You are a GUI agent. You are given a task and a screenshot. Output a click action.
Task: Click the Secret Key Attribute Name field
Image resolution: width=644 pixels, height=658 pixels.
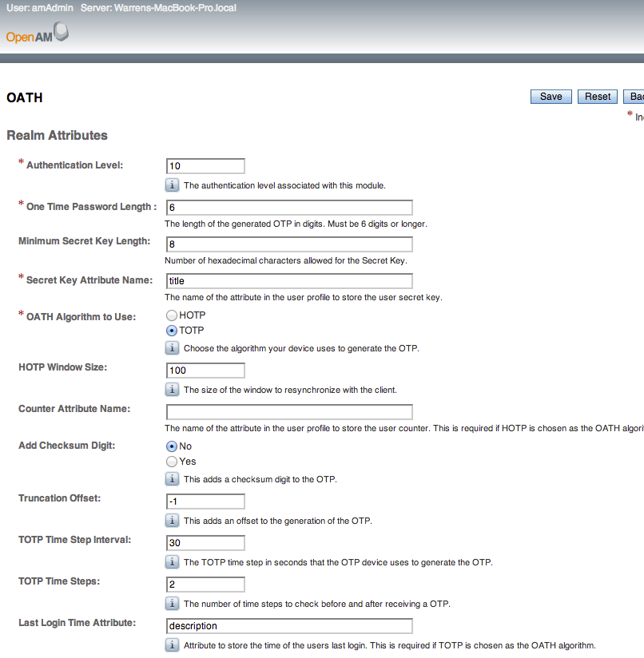click(x=288, y=280)
